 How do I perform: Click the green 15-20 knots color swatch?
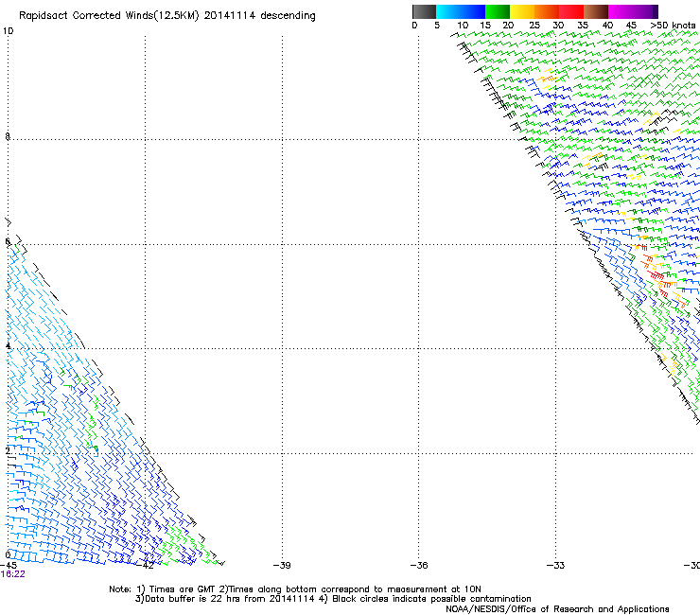coord(498,11)
